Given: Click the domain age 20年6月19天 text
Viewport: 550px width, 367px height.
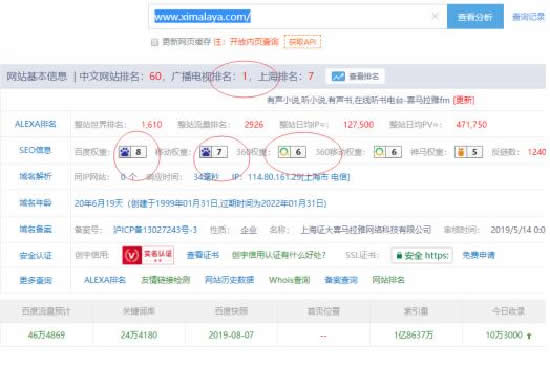Looking at the screenshot, I should coord(99,203).
